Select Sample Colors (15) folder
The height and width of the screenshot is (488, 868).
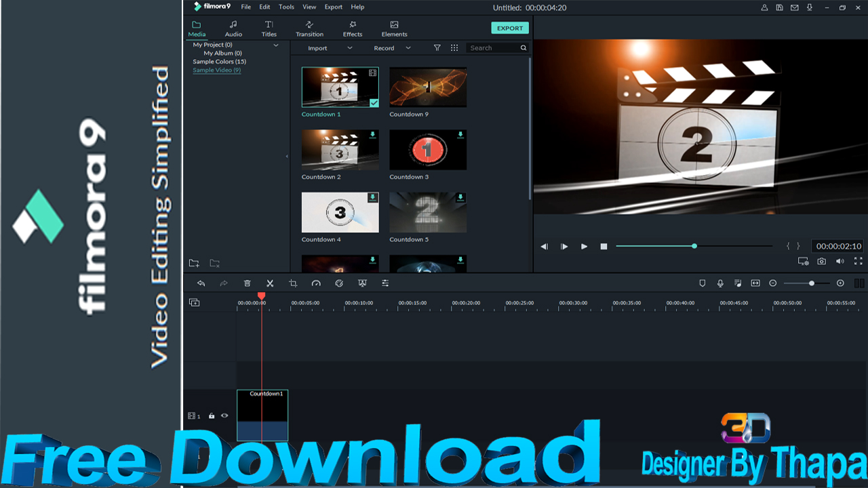coord(219,62)
